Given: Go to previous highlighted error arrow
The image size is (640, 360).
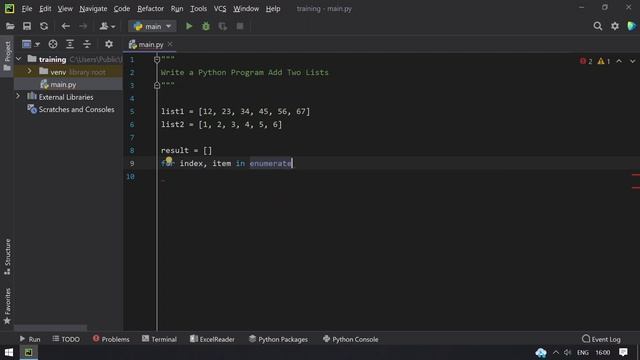Looking at the screenshot, I should coord(619,61).
